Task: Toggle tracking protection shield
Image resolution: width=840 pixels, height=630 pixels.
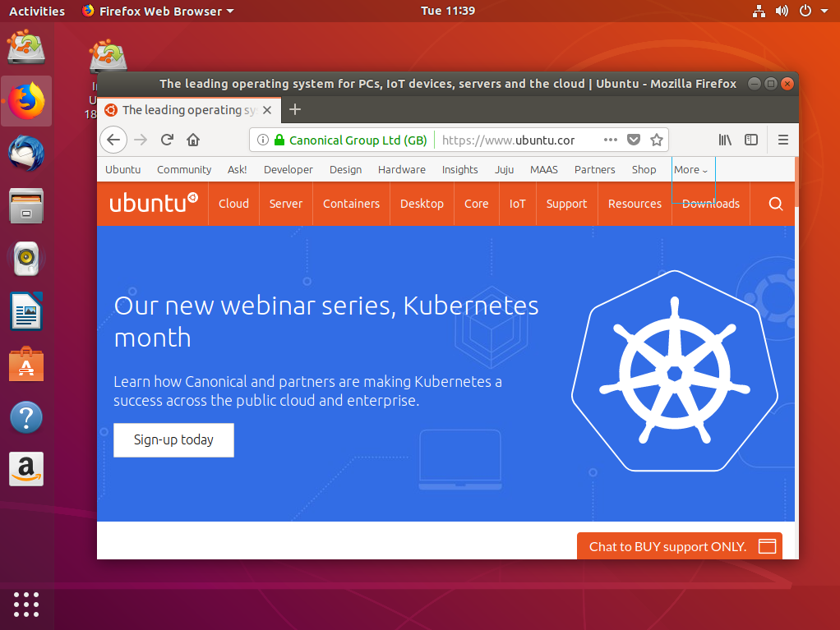Action: [x=634, y=140]
